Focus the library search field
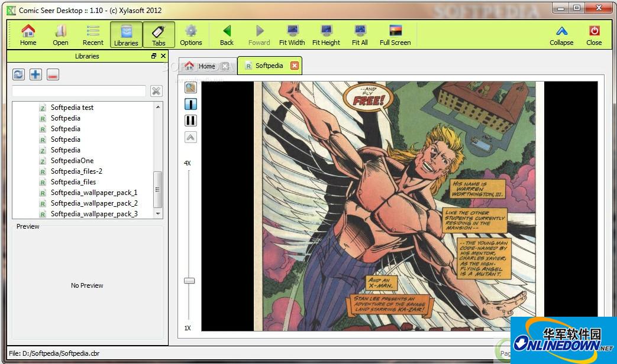 (79, 91)
